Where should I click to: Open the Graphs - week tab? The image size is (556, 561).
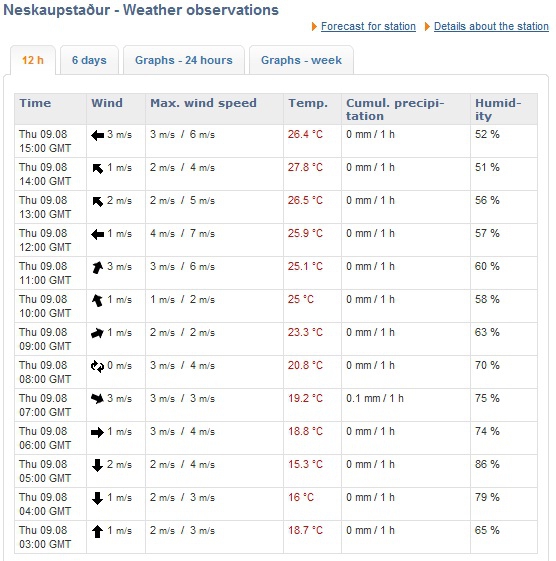point(301,60)
